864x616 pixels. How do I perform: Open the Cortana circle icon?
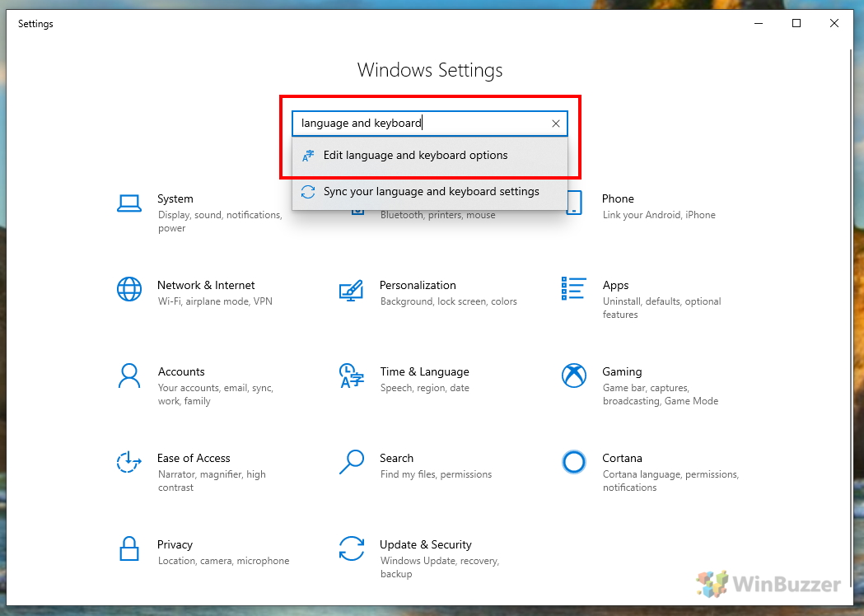tap(573, 462)
